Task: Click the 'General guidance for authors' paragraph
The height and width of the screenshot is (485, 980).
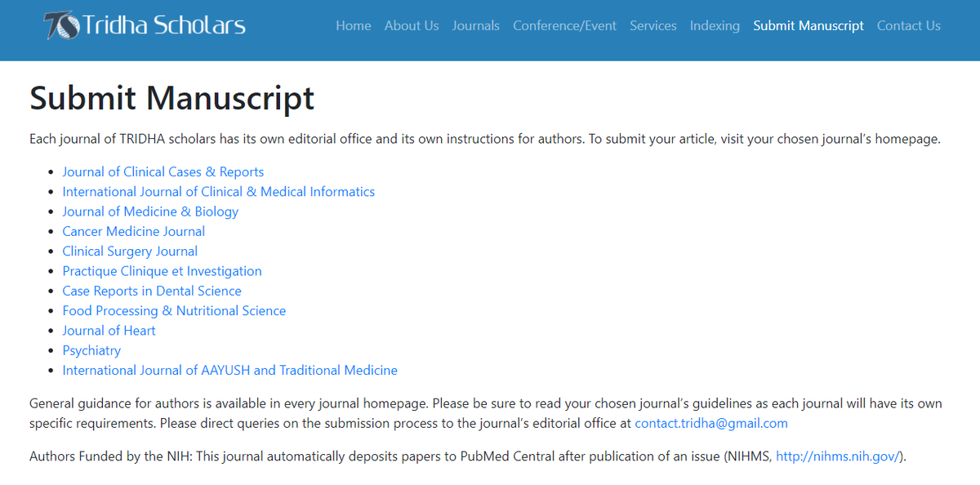Action: point(486,414)
